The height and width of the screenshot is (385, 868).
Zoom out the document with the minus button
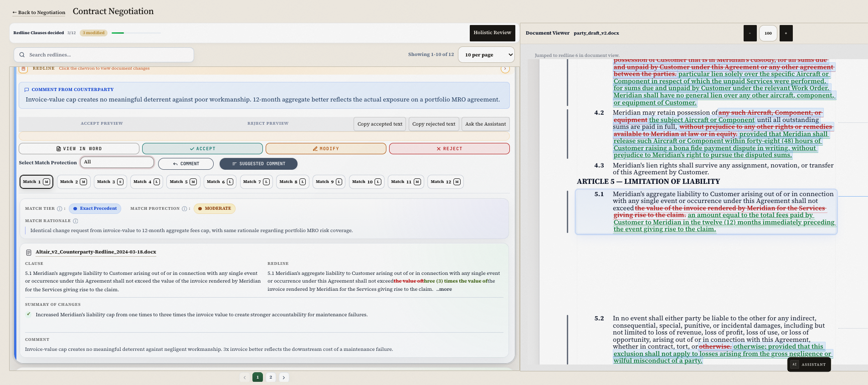(x=750, y=33)
